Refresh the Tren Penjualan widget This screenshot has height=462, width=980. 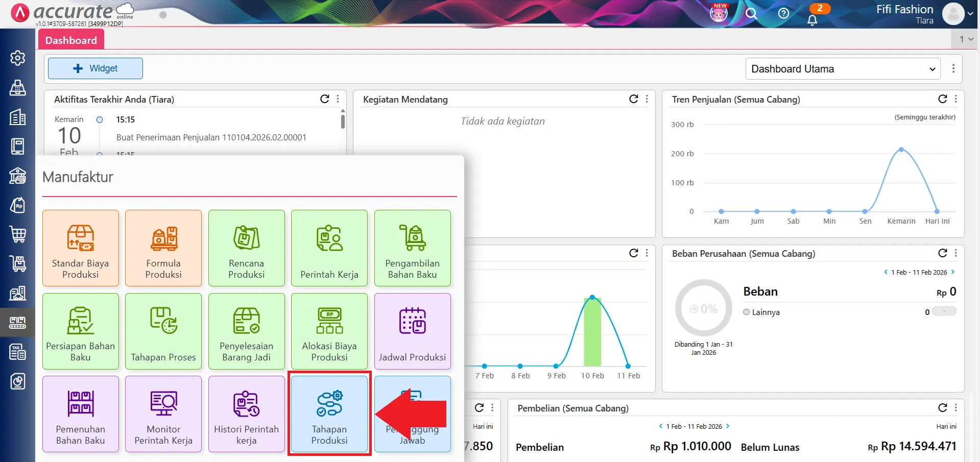[942, 99]
